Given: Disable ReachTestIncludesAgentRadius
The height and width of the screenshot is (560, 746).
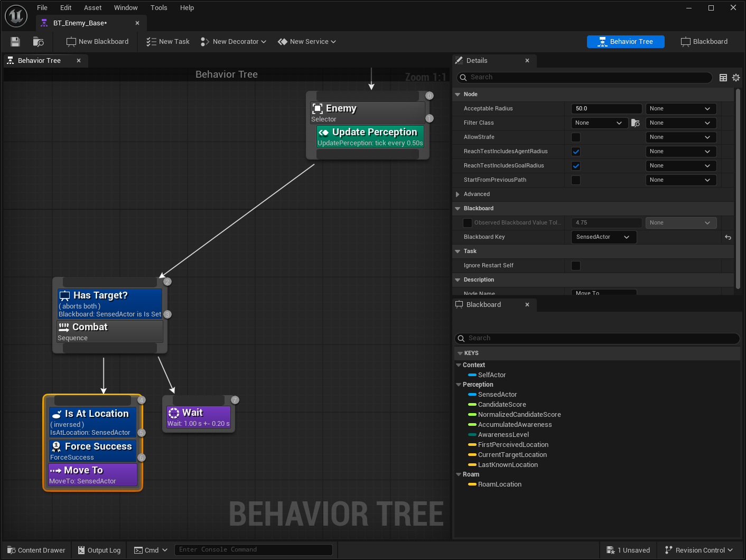Looking at the screenshot, I should coord(575,151).
